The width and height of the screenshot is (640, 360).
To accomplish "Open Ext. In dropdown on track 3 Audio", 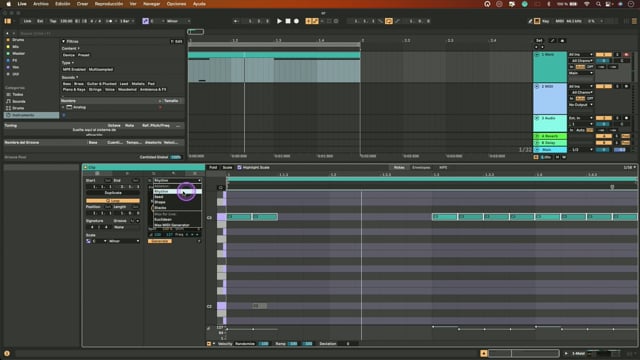I will (x=580, y=118).
